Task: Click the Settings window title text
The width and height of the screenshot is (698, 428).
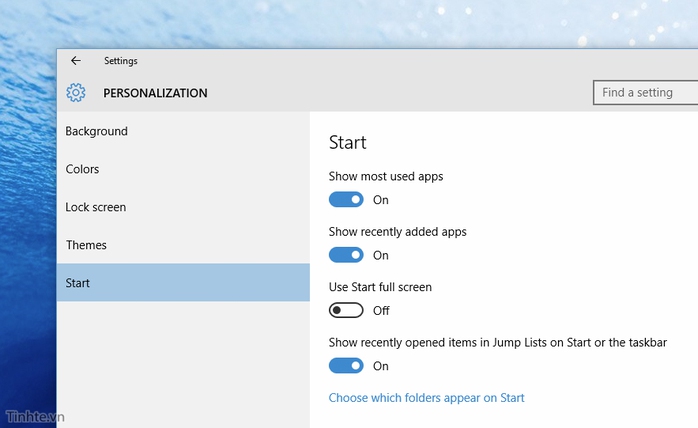Action: [x=121, y=61]
